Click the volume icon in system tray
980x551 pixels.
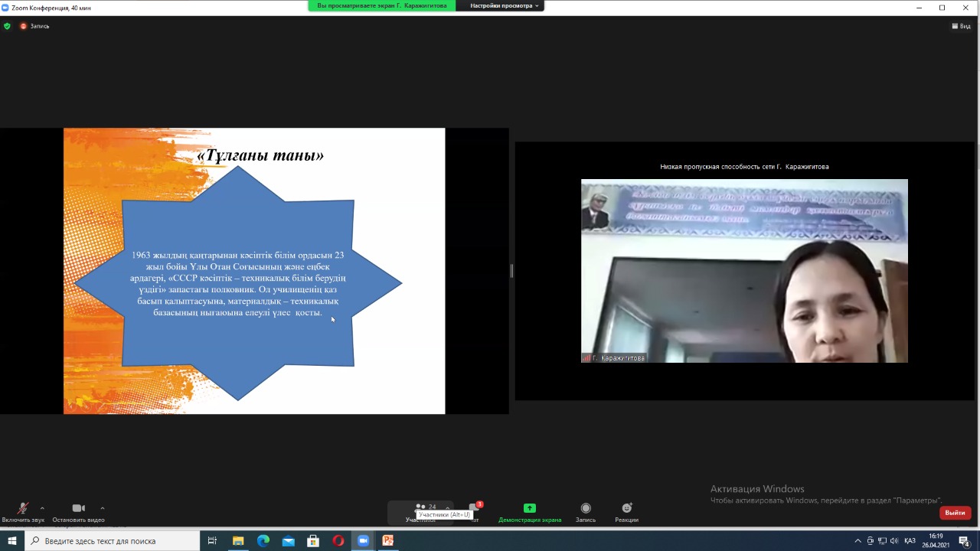coord(893,541)
